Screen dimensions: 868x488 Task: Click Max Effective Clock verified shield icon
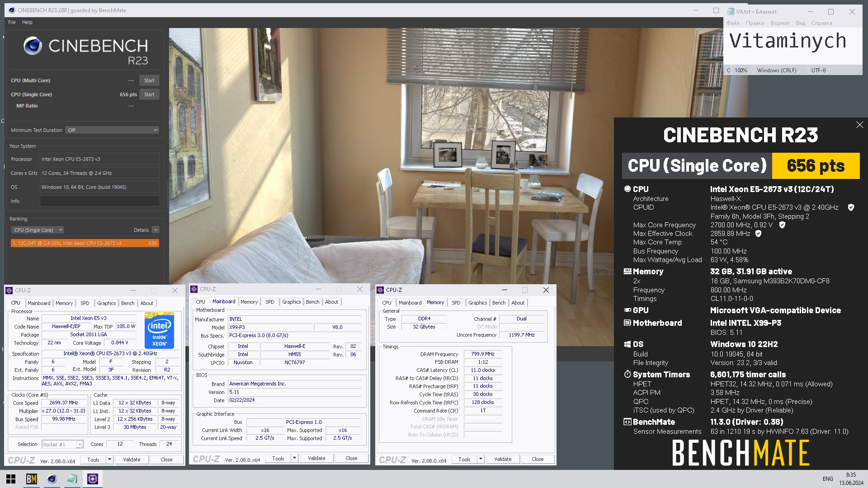pos(759,234)
